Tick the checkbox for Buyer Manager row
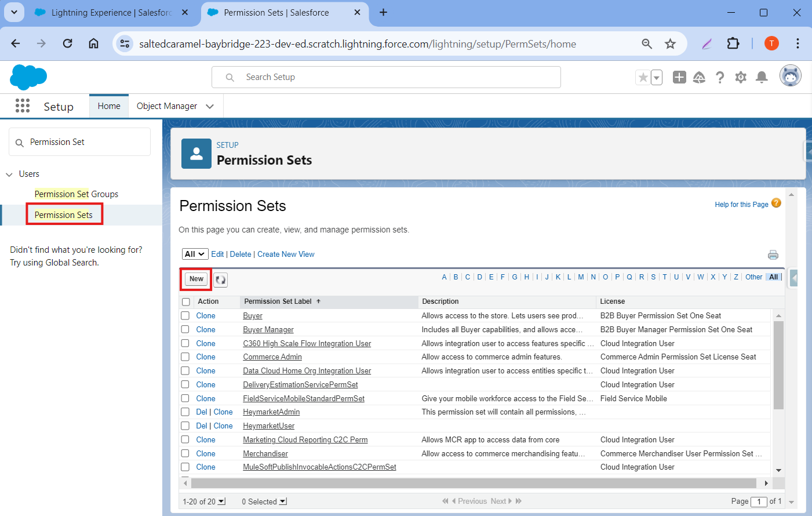Image resolution: width=812 pixels, height=516 pixels. pos(185,329)
